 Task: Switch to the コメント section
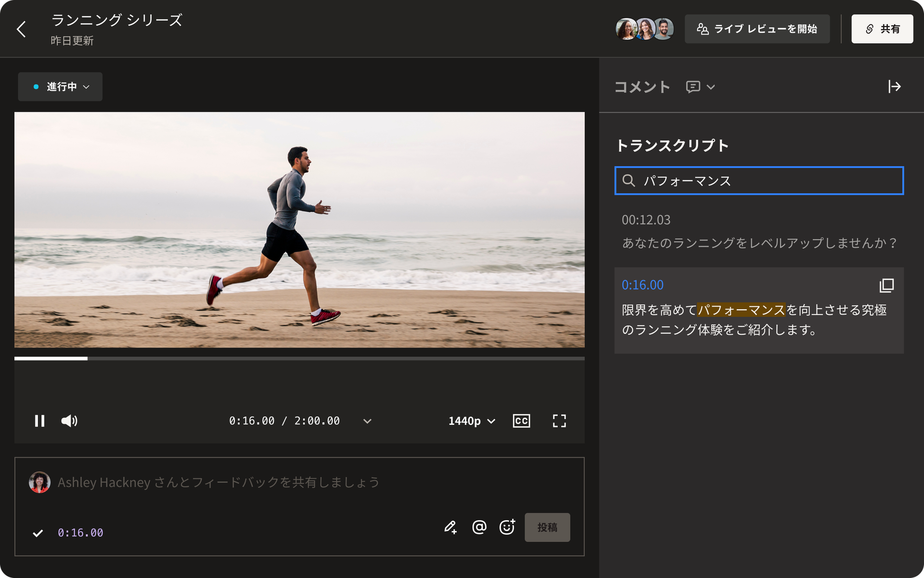(x=642, y=87)
